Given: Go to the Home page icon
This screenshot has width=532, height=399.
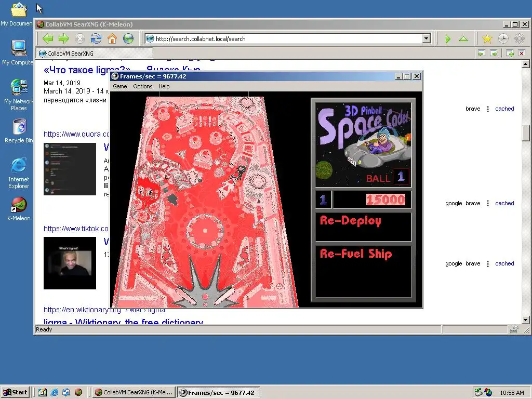Looking at the screenshot, I should [x=112, y=38].
